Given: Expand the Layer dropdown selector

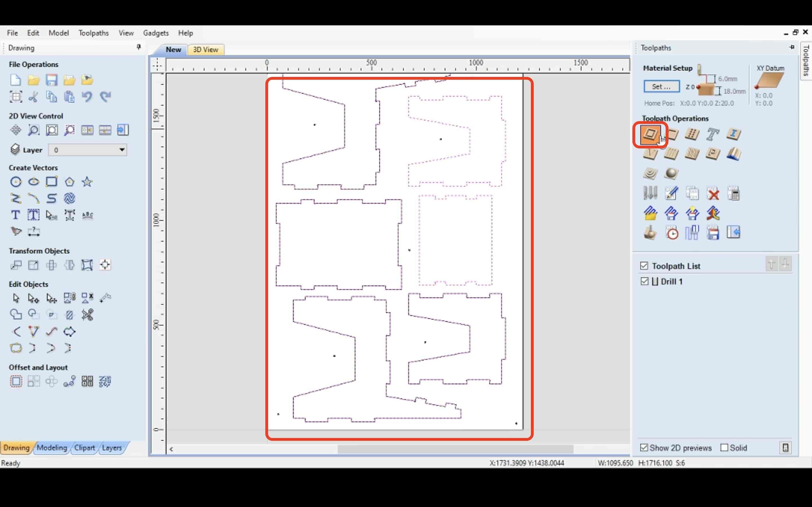Looking at the screenshot, I should (x=121, y=150).
